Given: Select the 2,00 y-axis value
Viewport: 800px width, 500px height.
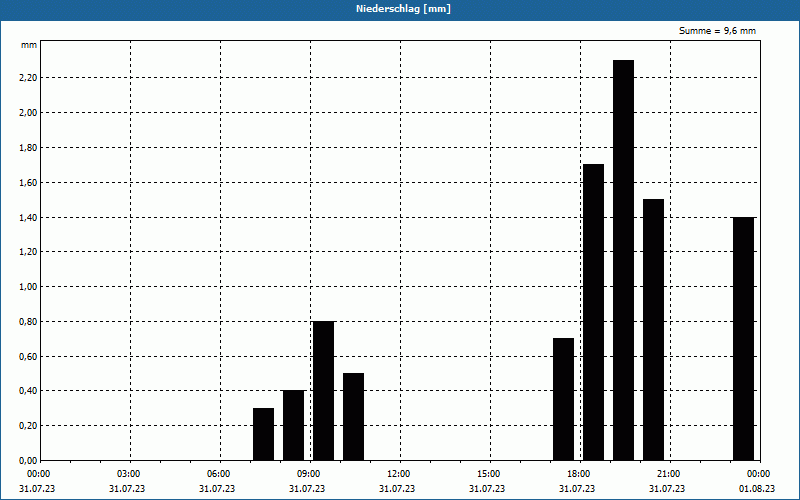Looking at the screenshot, I should click(29, 113).
